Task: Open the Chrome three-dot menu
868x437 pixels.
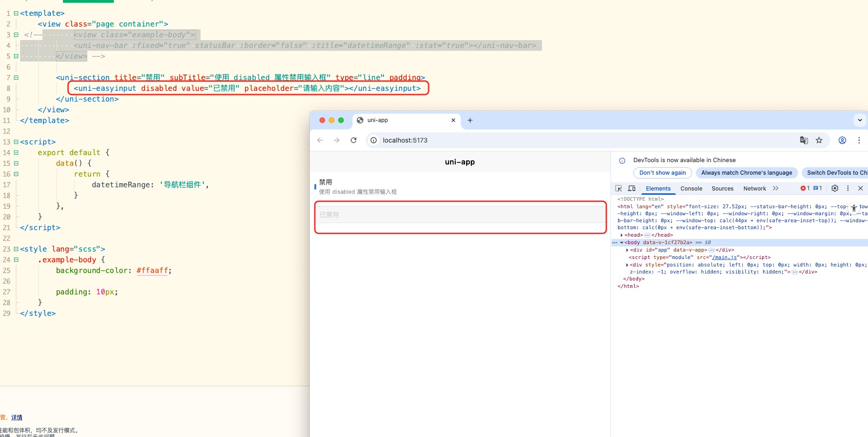Action: [x=859, y=140]
